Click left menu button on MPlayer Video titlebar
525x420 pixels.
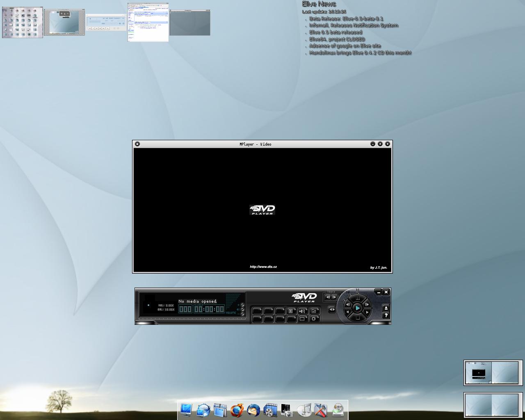(137, 144)
